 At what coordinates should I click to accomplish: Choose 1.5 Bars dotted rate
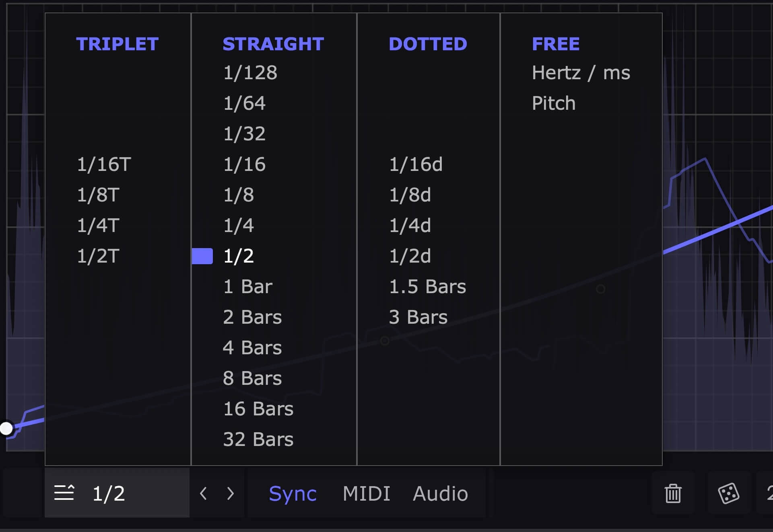[427, 287]
